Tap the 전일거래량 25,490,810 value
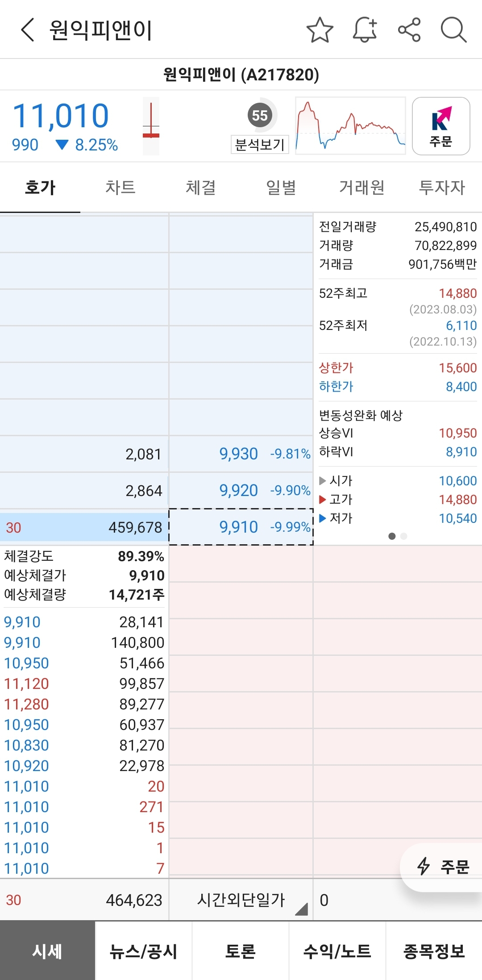Image resolution: width=482 pixels, height=980 pixels. click(x=445, y=227)
